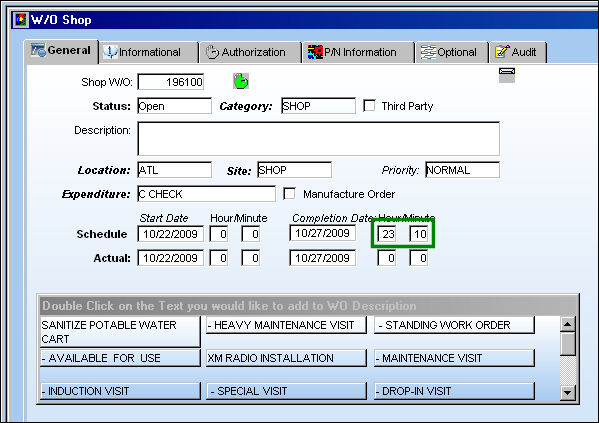Select the DROP-IN VISIT button

pos(454,391)
